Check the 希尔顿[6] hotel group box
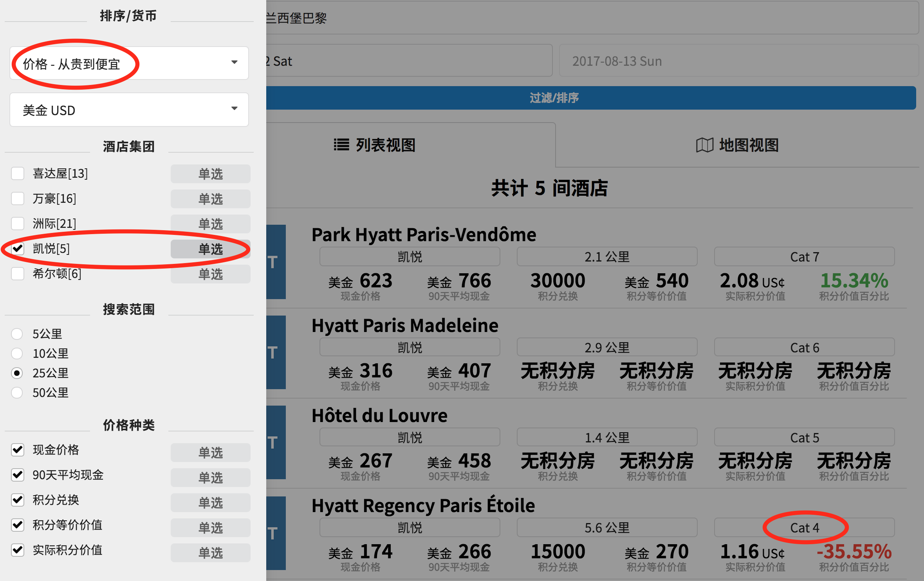The image size is (924, 581). 18,274
